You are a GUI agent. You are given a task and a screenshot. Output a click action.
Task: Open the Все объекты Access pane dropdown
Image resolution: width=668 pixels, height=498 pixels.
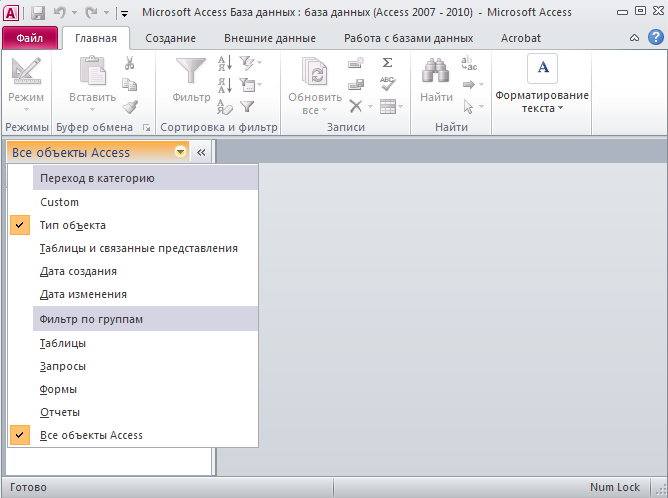[181, 152]
